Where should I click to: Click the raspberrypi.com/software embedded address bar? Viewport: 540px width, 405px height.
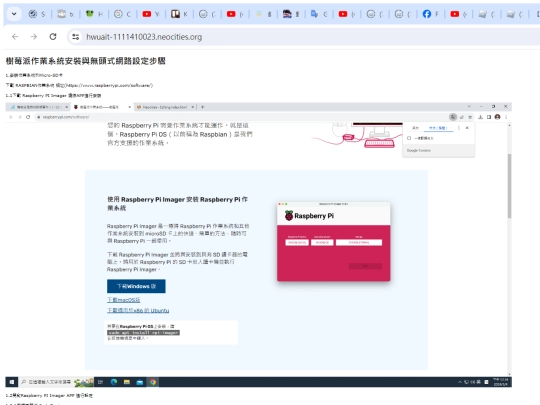[x=241, y=117]
